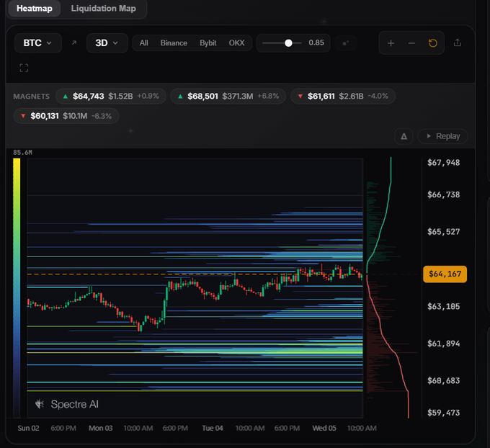Click the $61,894 price axis label

(x=444, y=344)
